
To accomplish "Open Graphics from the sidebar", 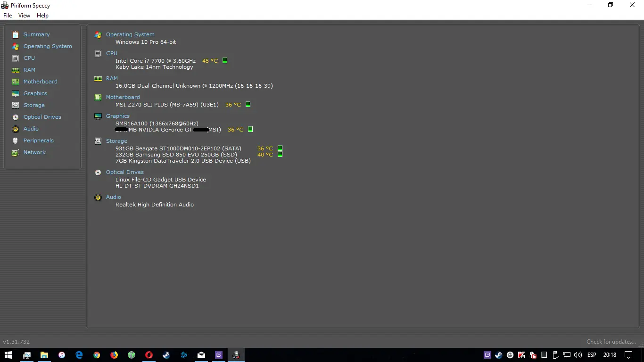I will coord(35,93).
